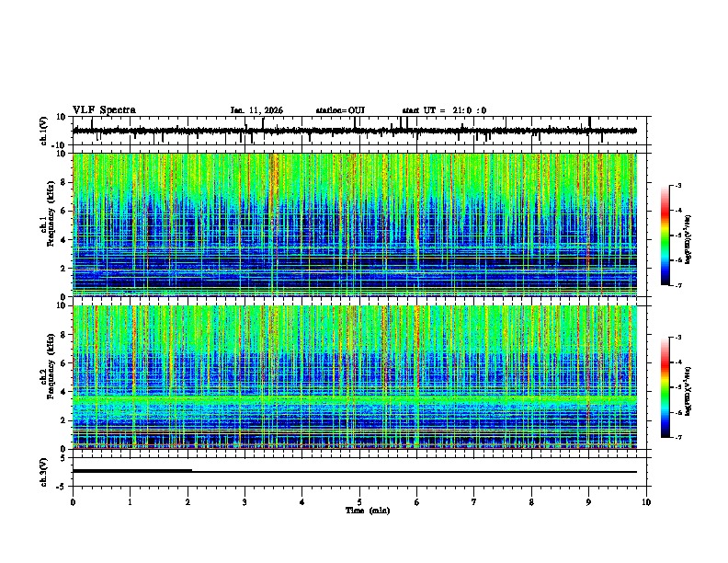Click the "-7" label on ch.1 color bar
This screenshot has height=563, width=728.
pos(677,286)
